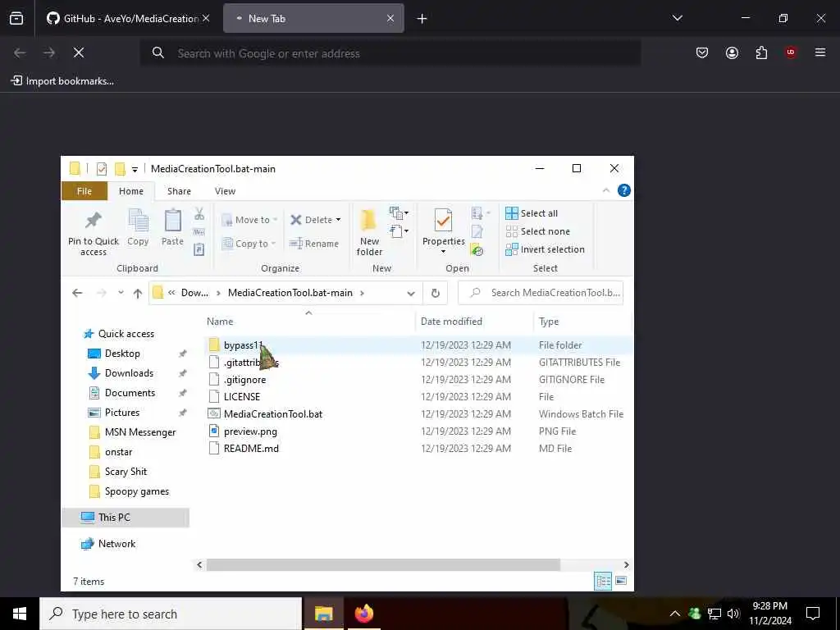
Task: Click the Copy ribbon icon
Action: point(138,220)
